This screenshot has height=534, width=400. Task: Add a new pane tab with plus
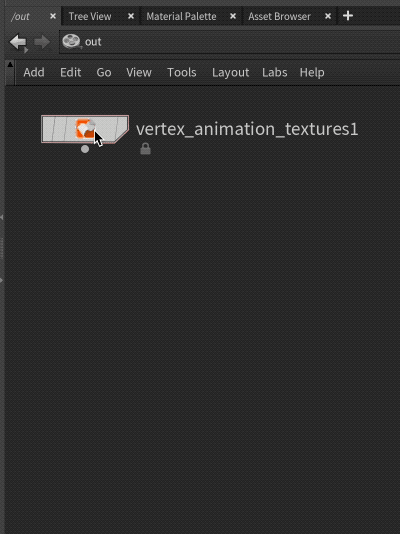tap(348, 16)
